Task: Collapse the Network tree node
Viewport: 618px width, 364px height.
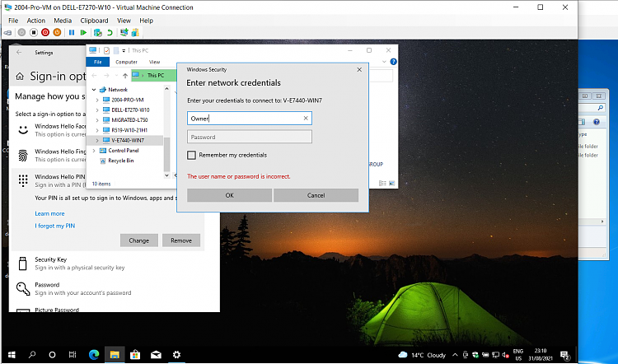Action: 94,90
